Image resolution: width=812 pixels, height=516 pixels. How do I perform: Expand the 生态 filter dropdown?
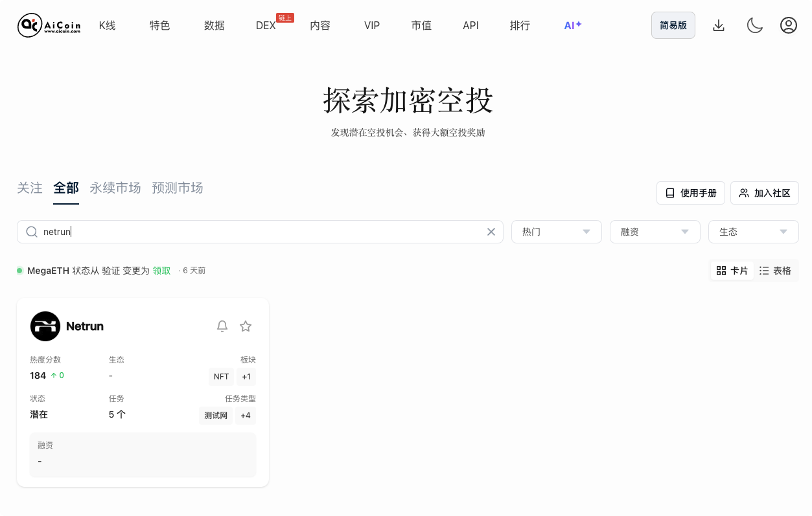point(754,232)
